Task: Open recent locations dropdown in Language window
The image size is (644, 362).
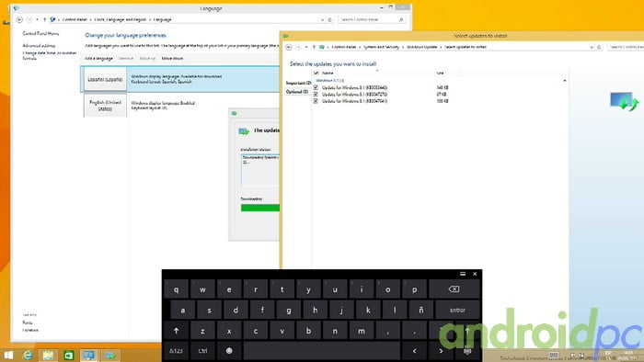Action: tap(38, 19)
